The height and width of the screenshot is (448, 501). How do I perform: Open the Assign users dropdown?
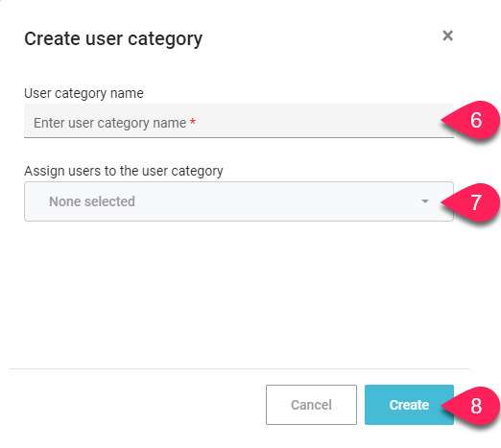[x=239, y=201]
